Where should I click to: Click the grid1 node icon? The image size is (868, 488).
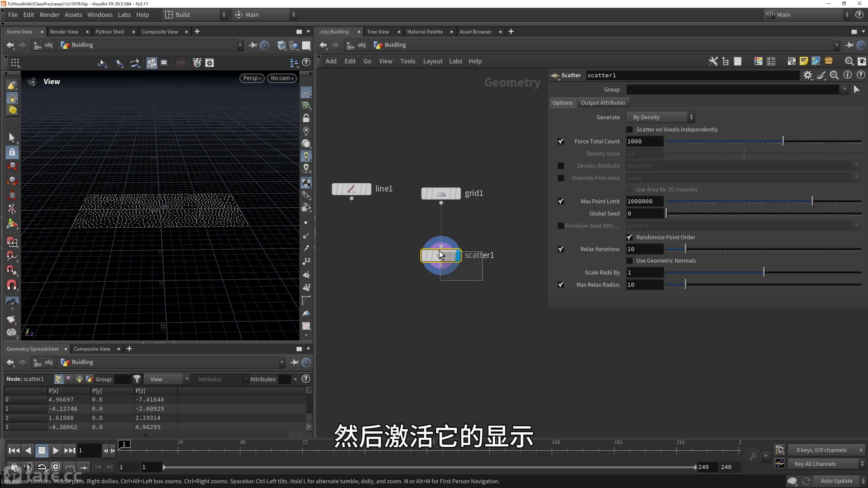point(441,194)
